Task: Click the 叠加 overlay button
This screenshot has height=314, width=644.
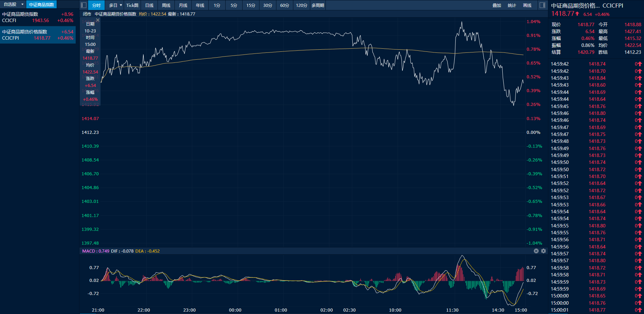Action: tap(497, 5)
